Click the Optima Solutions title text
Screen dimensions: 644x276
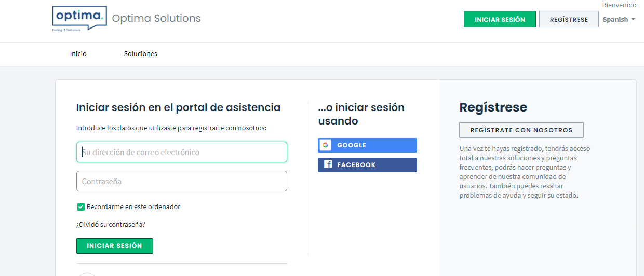pos(156,19)
